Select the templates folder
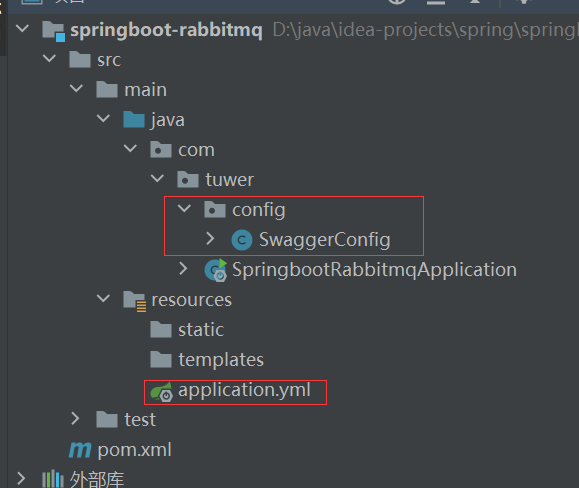This screenshot has height=488, width=579. click(221, 360)
